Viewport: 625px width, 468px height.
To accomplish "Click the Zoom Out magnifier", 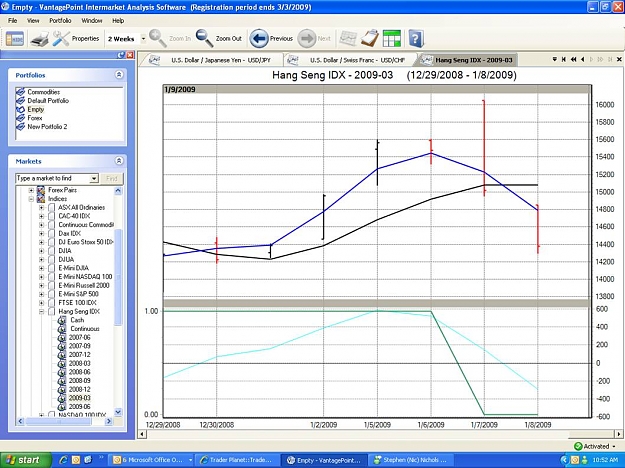I will click(204, 39).
